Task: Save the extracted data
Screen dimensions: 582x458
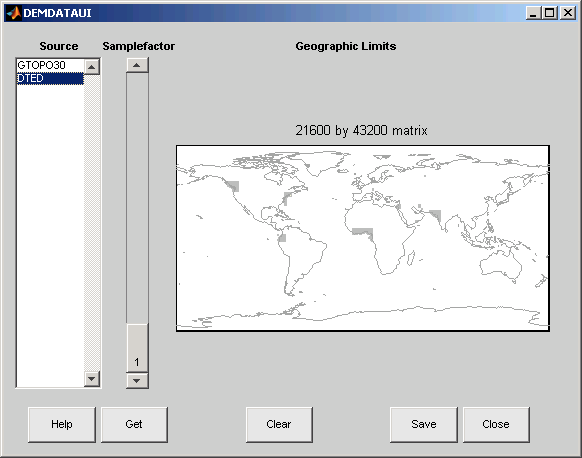Action: 424,425
